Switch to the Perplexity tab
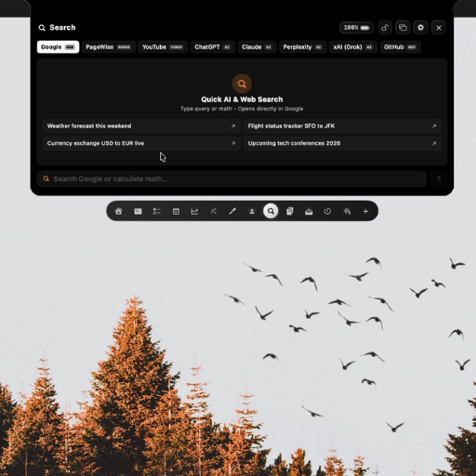 click(x=302, y=47)
